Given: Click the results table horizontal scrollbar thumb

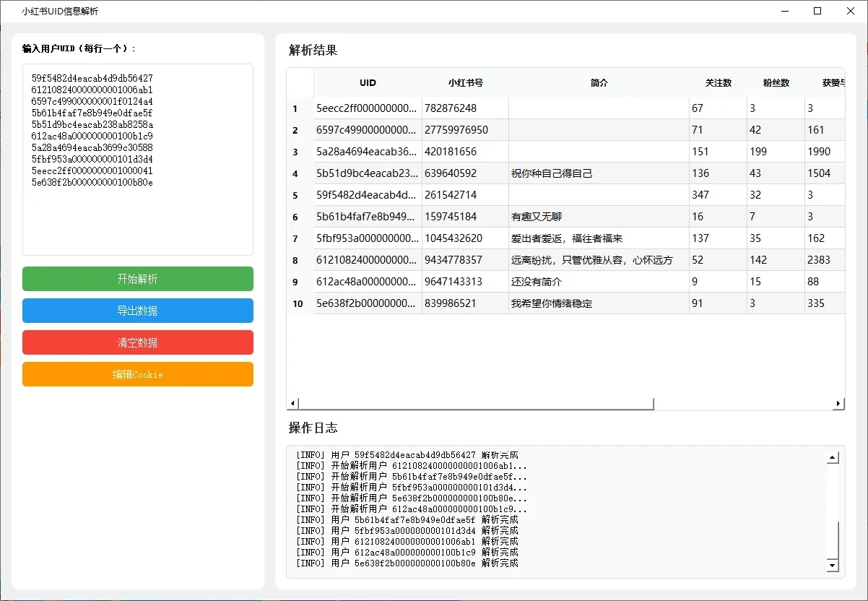Looking at the screenshot, I should [476, 404].
